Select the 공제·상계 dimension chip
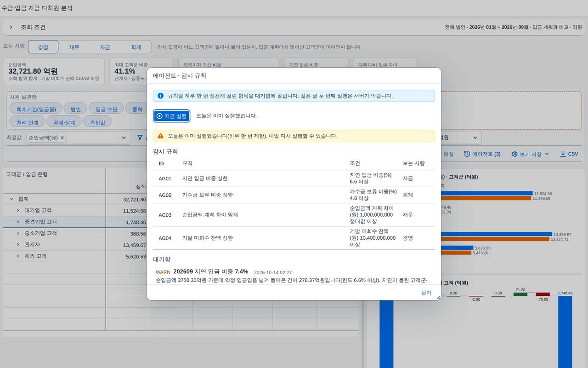The width and height of the screenshot is (588, 368). tap(64, 122)
